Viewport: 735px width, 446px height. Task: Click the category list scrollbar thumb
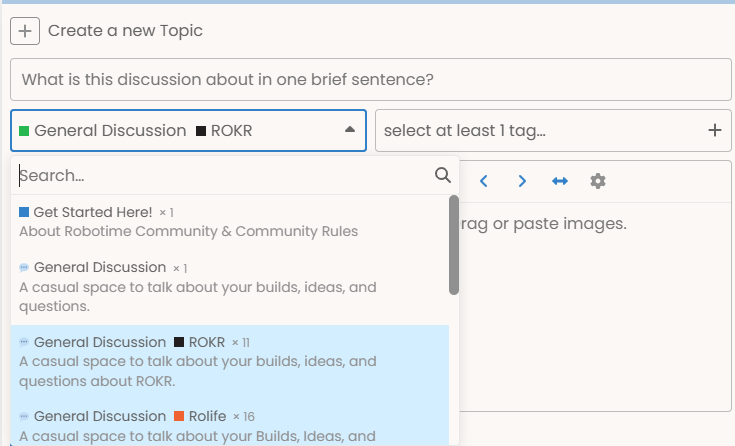click(453, 245)
